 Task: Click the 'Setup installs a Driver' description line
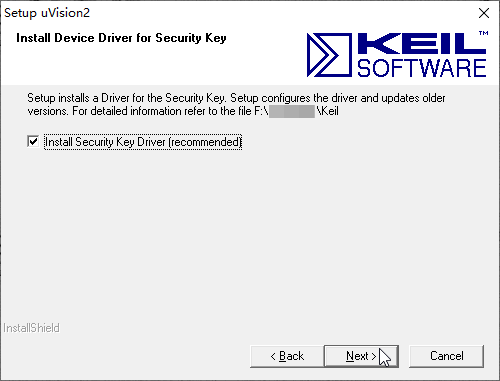(236, 98)
